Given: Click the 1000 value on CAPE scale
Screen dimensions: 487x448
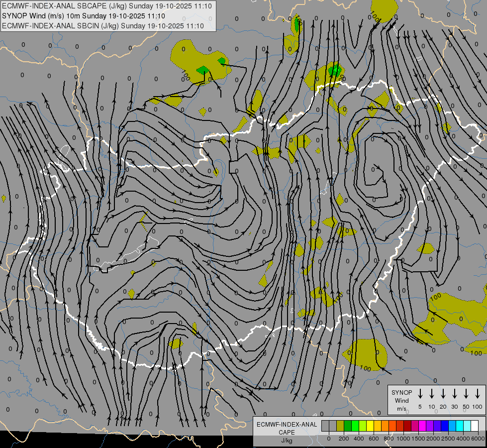Looking at the screenshot, I should pyautogui.click(x=403, y=439).
